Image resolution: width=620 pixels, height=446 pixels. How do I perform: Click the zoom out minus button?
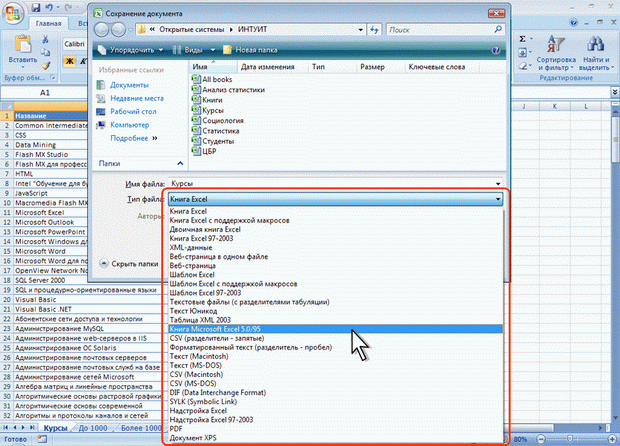point(541,439)
